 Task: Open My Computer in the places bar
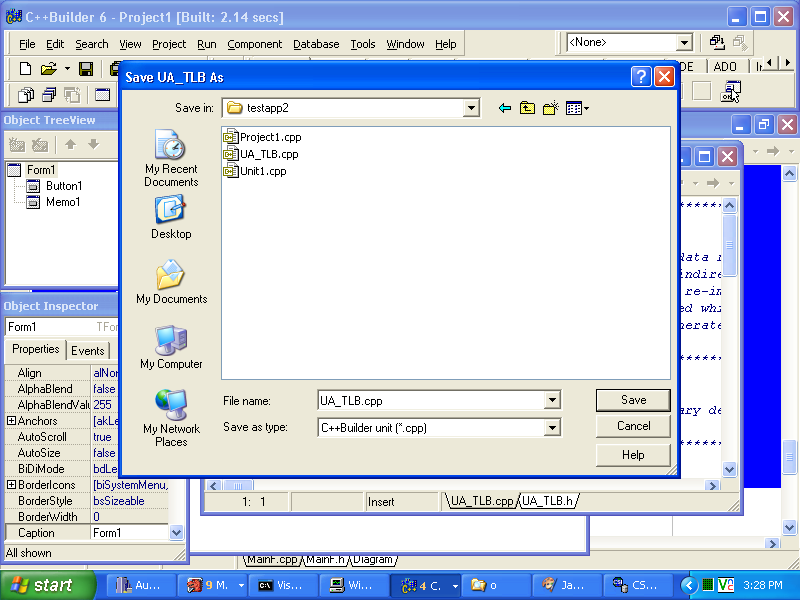171,347
